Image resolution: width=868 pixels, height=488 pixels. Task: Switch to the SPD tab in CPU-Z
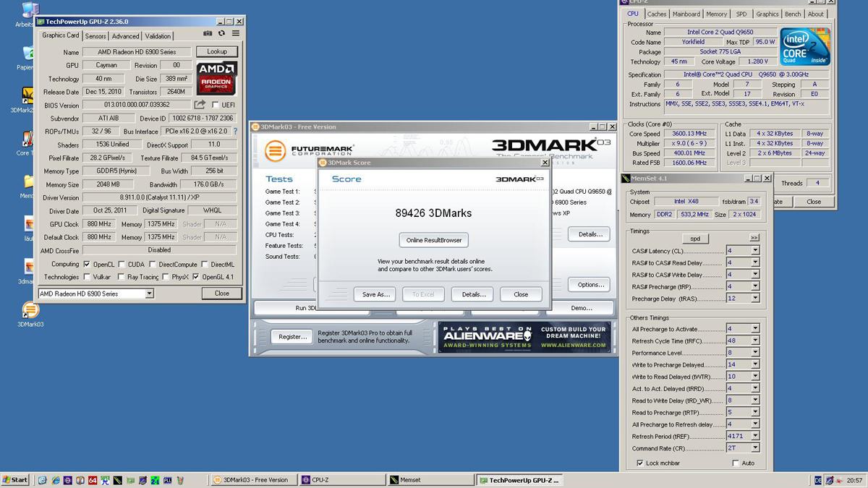click(741, 14)
